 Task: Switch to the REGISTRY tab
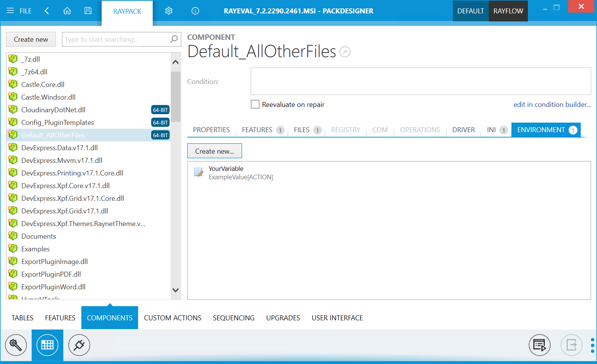[x=345, y=130]
